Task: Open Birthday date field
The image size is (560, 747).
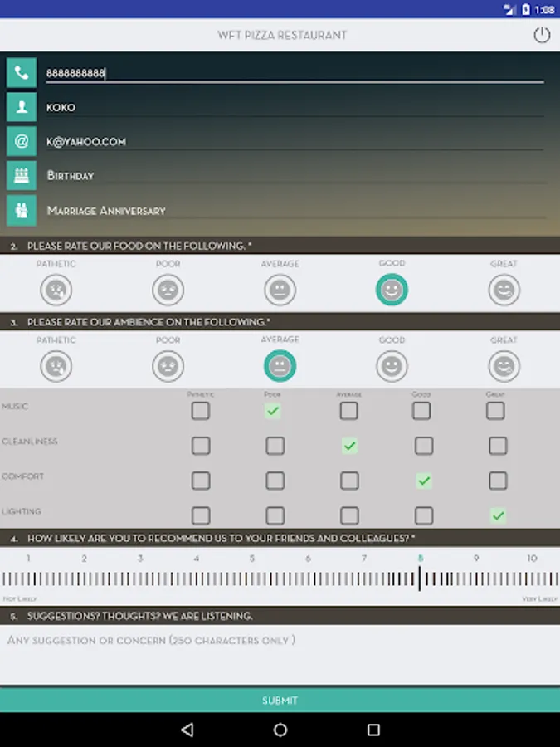Action: pos(295,176)
